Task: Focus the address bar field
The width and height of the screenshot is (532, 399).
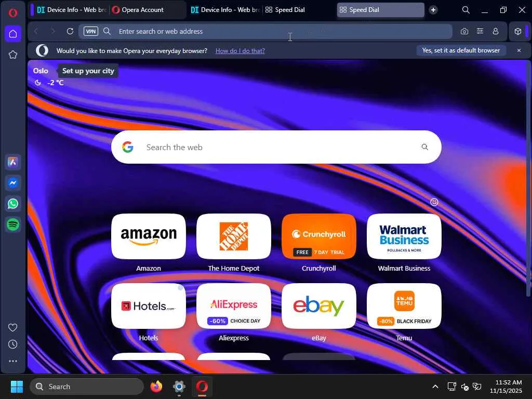Action: point(264,31)
